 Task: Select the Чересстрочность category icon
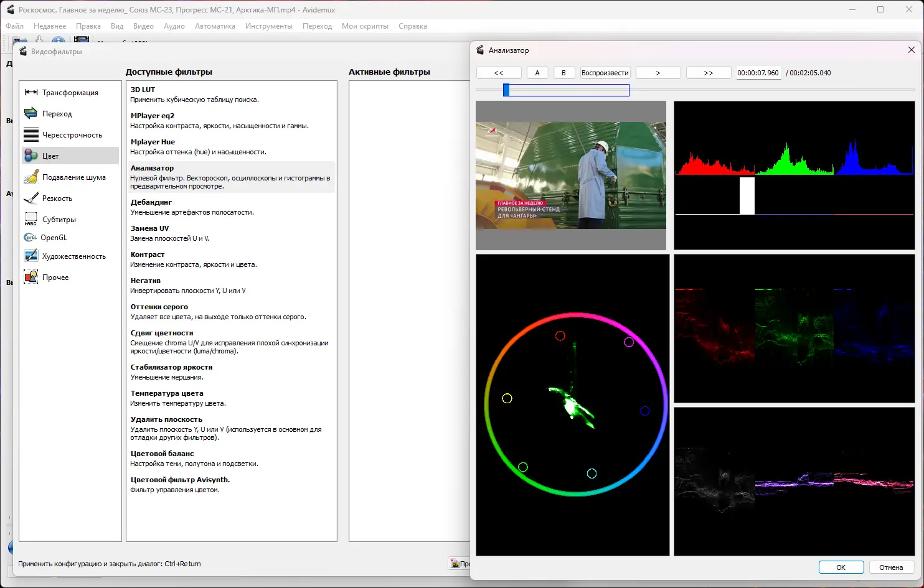coord(31,135)
